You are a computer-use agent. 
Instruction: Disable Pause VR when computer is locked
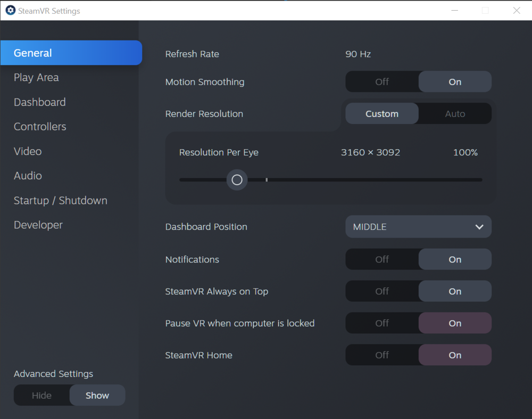[381, 323]
